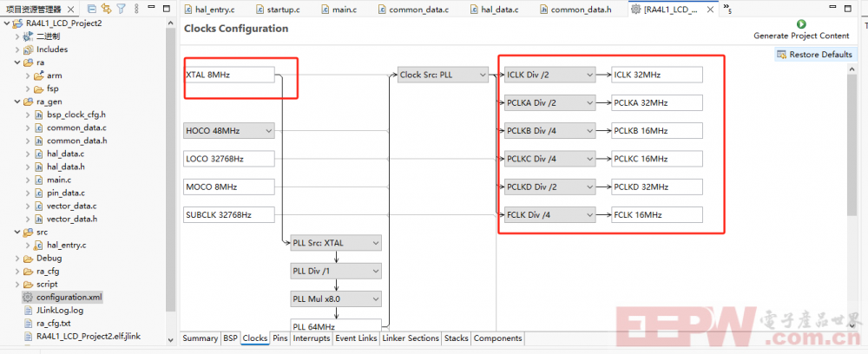Click the SUBCLK 32768Hz input field
Viewport: 868px width, 354px height.
tap(228, 214)
